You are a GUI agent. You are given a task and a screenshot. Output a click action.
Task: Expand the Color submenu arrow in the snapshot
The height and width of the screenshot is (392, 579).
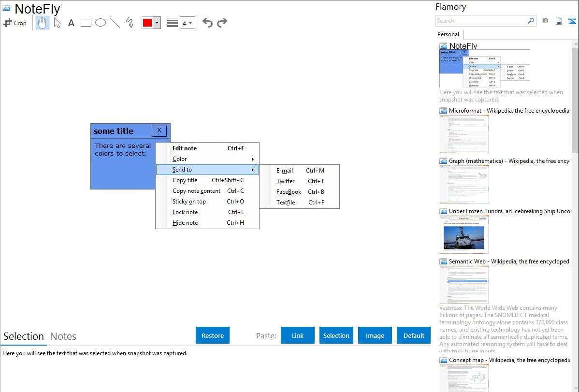(253, 159)
